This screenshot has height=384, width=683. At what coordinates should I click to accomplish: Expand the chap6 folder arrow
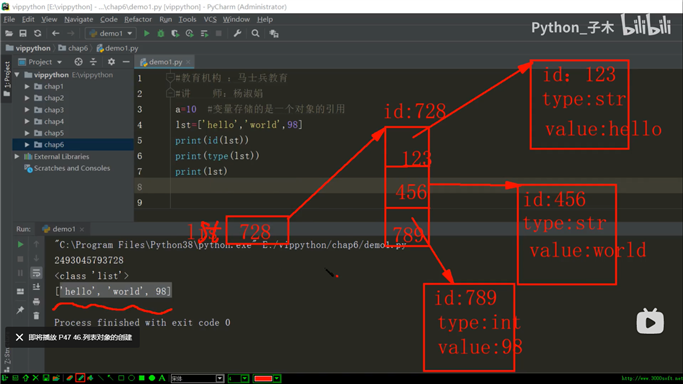[x=27, y=145]
